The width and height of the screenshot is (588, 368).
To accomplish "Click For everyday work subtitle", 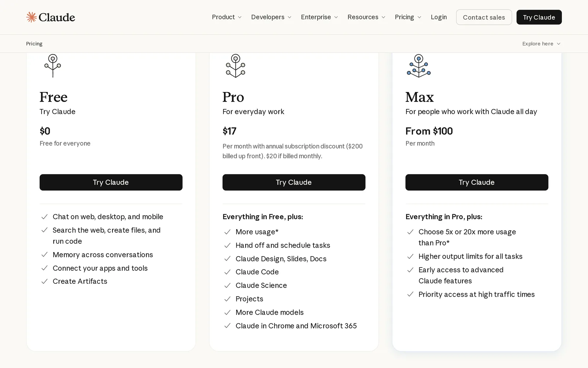I will [x=253, y=112].
